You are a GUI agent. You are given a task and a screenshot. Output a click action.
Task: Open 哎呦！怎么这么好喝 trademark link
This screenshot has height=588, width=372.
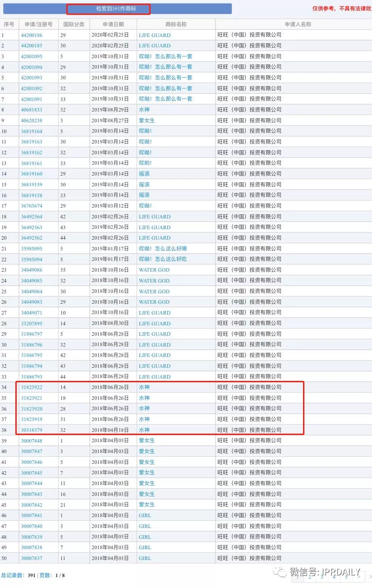point(163,249)
